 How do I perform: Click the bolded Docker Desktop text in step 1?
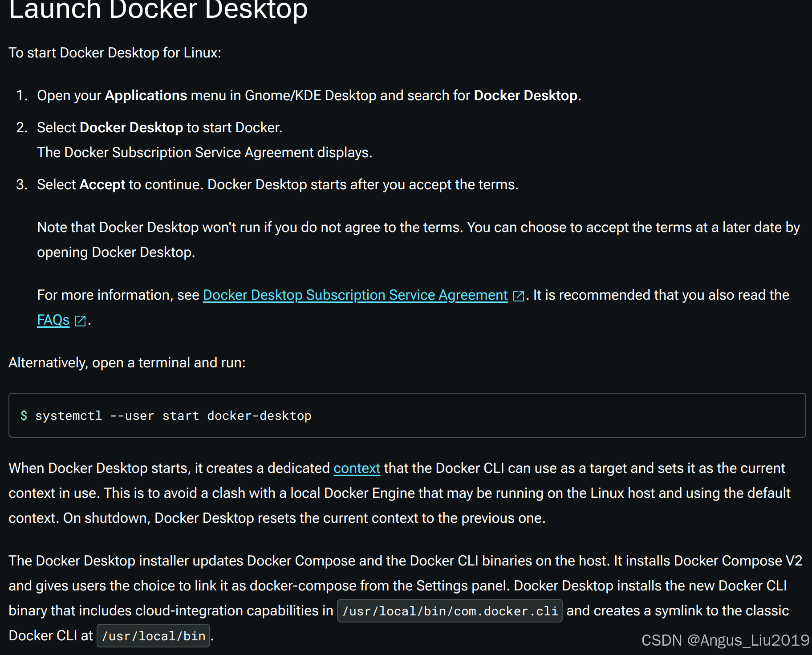pyautogui.click(x=524, y=95)
